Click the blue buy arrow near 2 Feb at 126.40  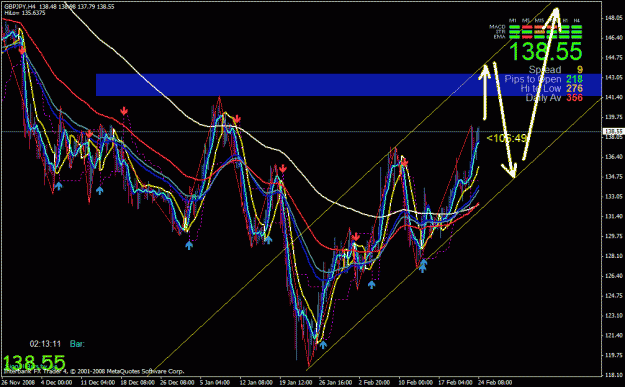click(371, 285)
